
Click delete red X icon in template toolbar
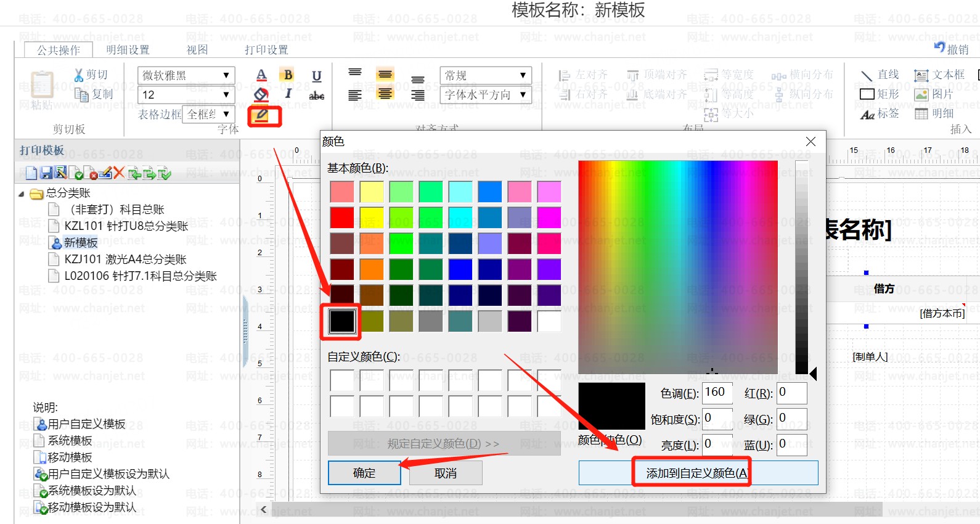[x=119, y=173]
